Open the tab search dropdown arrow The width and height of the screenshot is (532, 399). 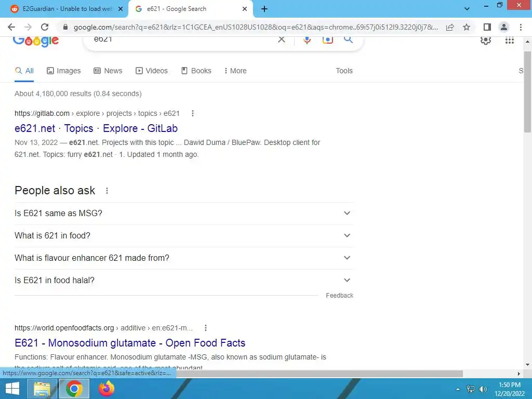coord(467,9)
